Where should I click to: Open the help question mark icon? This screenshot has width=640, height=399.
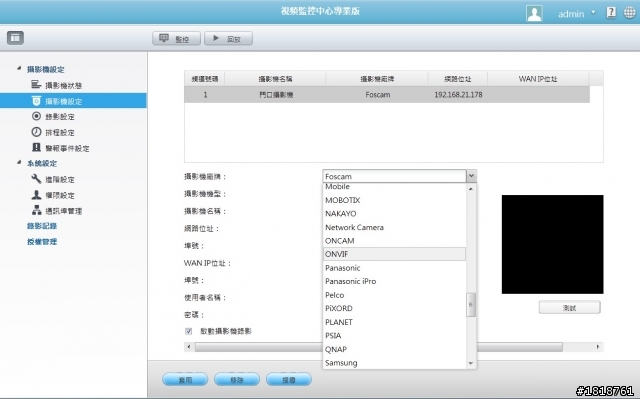[x=611, y=13]
